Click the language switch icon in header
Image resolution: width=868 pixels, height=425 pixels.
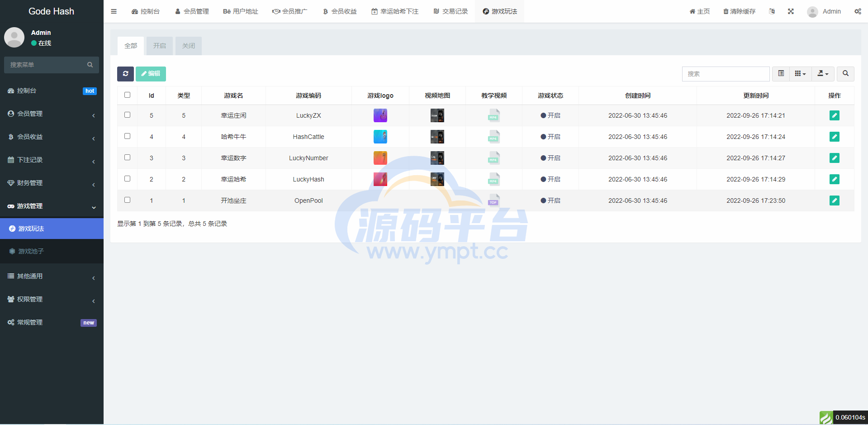772,11
